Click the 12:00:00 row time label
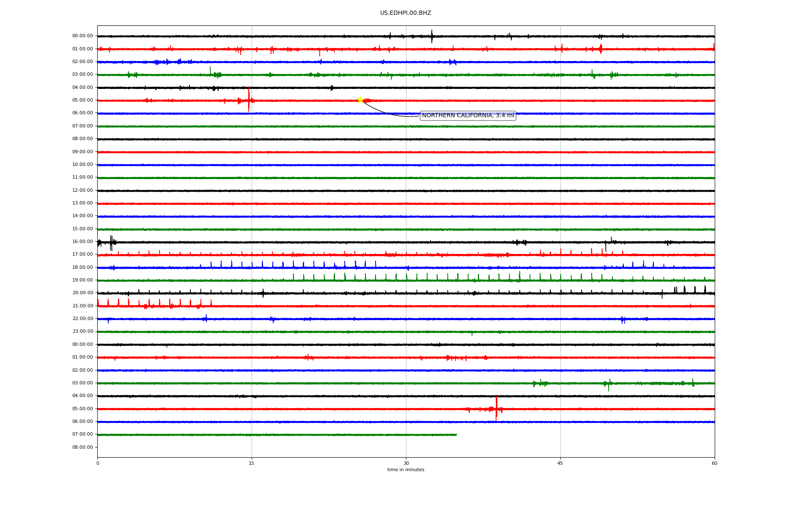Image resolution: width=812 pixels, height=508 pixels. 82,190
